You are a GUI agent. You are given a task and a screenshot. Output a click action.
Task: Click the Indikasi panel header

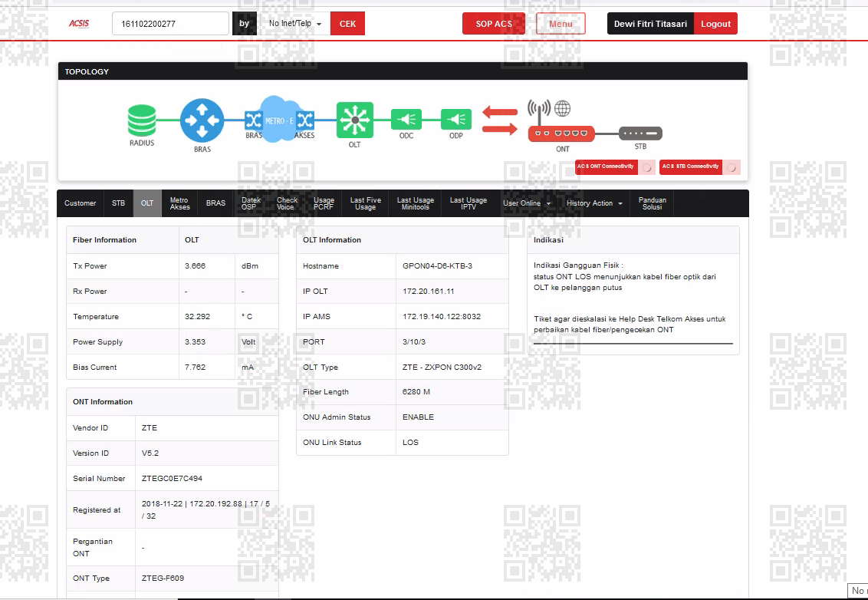click(633, 240)
